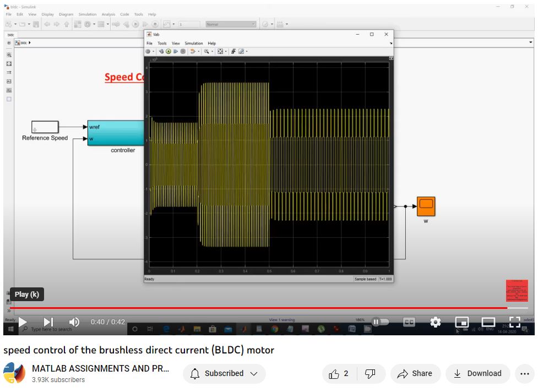Dislike the video with thumbs down
This screenshot has width=538, height=392.
click(371, 374)
